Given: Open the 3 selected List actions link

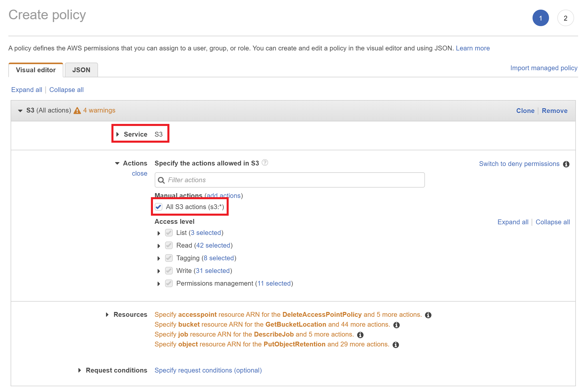Looking at the screenshot, I should (x=206, y=233).
